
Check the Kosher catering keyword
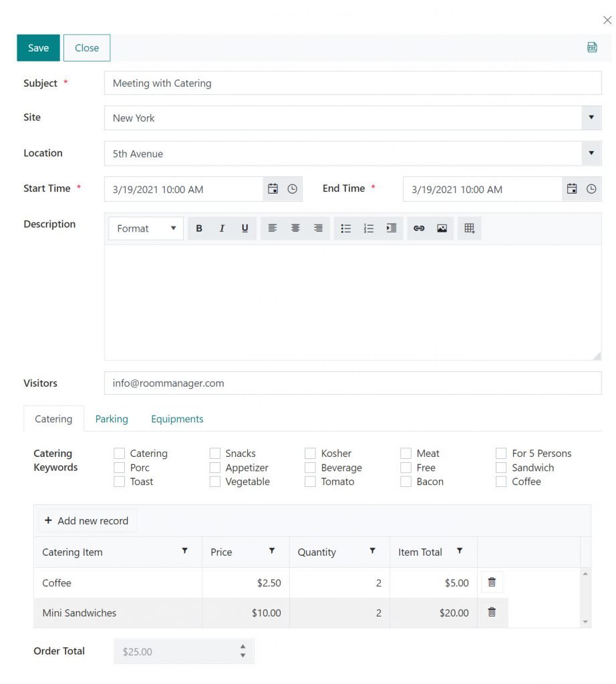coord(311,454)
